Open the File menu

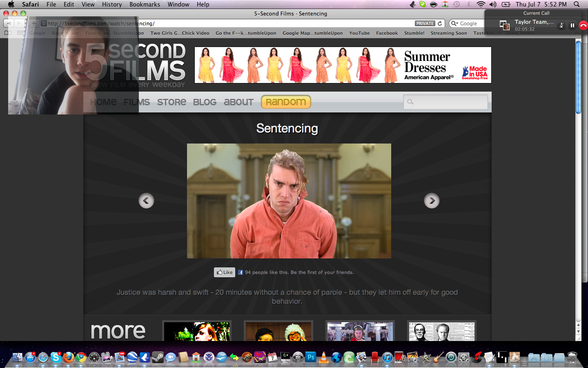pos(51,4)
